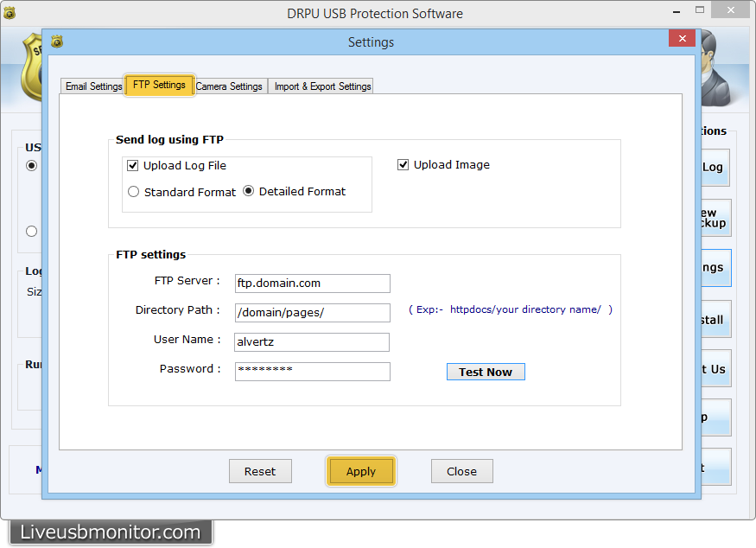The image size is (756, 548).
Task: Click the Close button at bottom
Action: click(x=462, y=471)
